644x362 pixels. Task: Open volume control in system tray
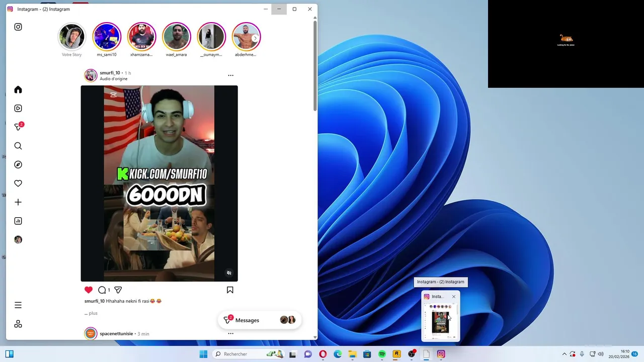(x=600, y=354)
